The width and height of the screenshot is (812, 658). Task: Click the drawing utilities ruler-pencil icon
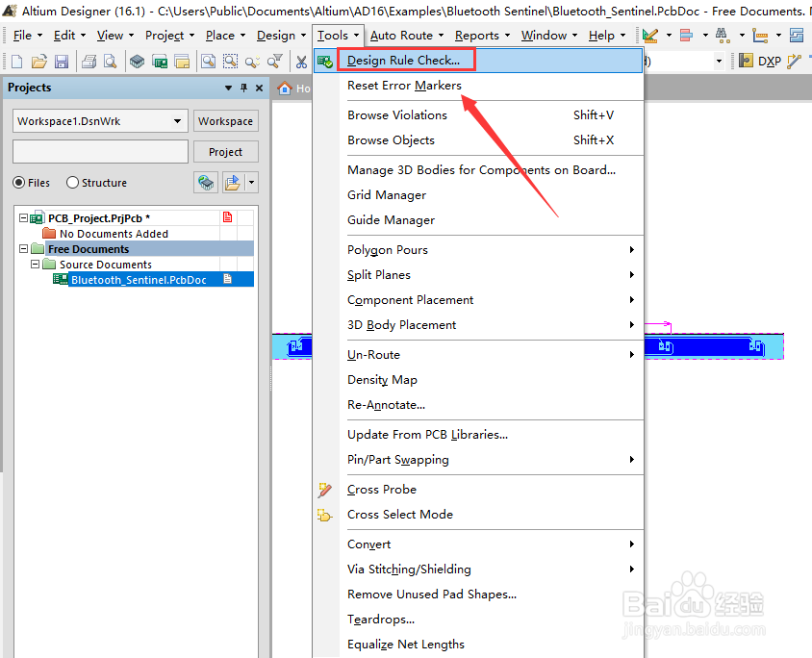(650, 36)
